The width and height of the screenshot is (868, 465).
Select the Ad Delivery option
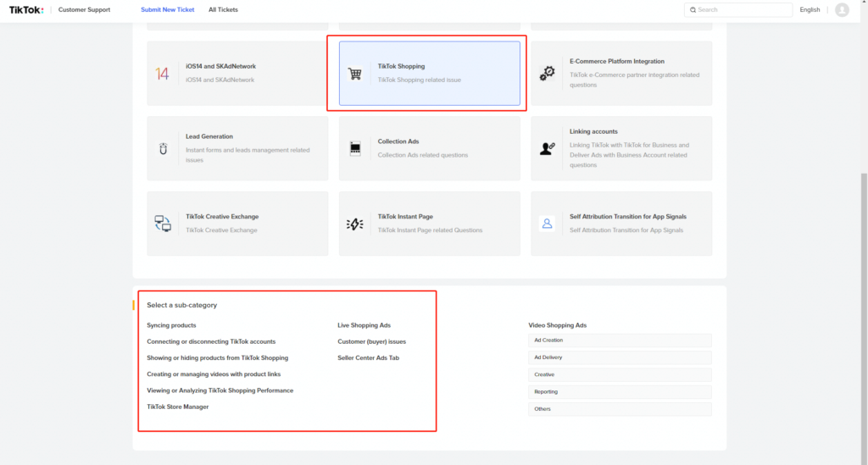click(x=620, y=357)
